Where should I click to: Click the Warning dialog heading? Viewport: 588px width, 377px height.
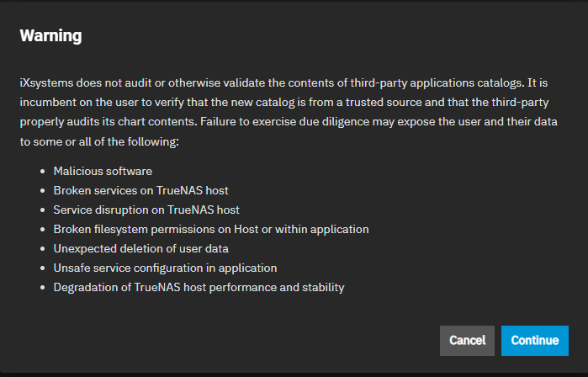pyautogui.click(x=50, y=35)
